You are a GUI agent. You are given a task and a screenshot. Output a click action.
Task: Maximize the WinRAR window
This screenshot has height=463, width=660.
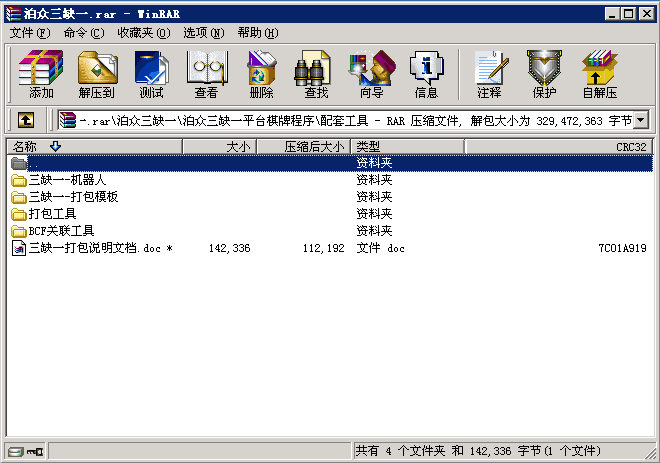tap(628, 14)
